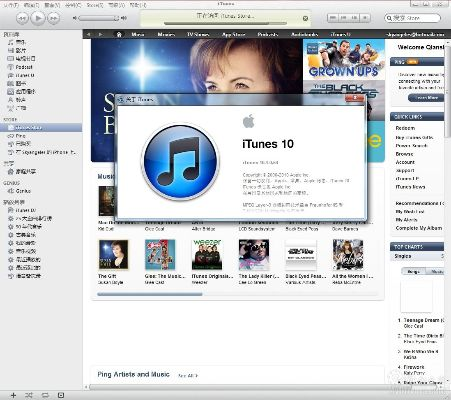Click the Next track fast-forward button
The height and width of the screenshot is (400, 451).
point(53,18)
